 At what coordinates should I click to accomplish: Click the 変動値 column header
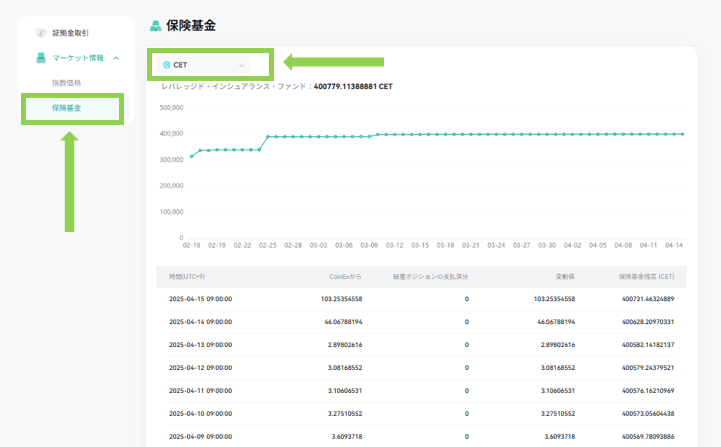click(565, 277)
